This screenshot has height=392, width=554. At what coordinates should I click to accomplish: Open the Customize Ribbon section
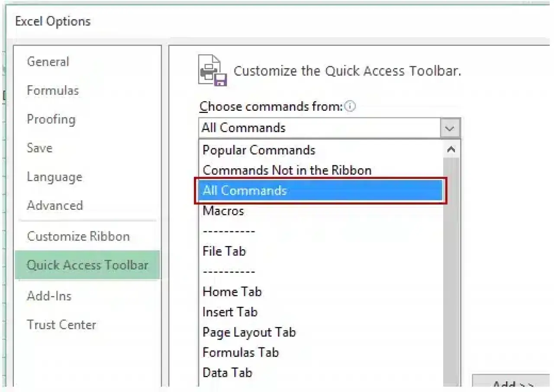[78, 236]
